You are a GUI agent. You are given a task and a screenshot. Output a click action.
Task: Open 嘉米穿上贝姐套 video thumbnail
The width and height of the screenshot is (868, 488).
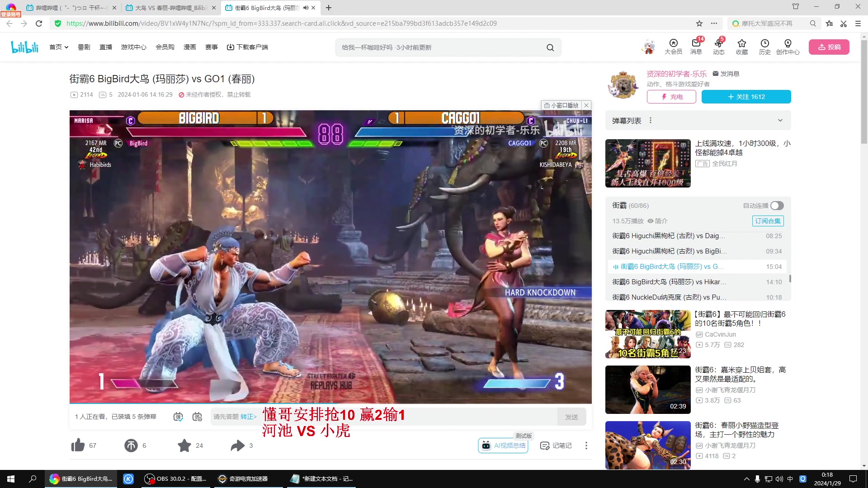(648, 389)
